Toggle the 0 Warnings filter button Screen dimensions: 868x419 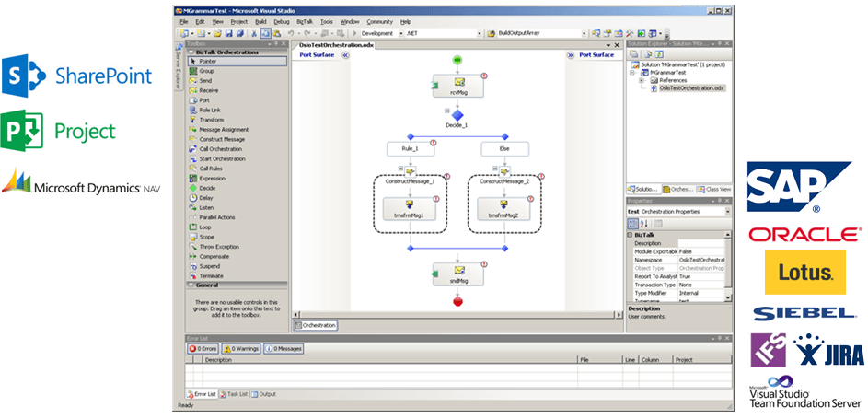click(x=241, y=349)
